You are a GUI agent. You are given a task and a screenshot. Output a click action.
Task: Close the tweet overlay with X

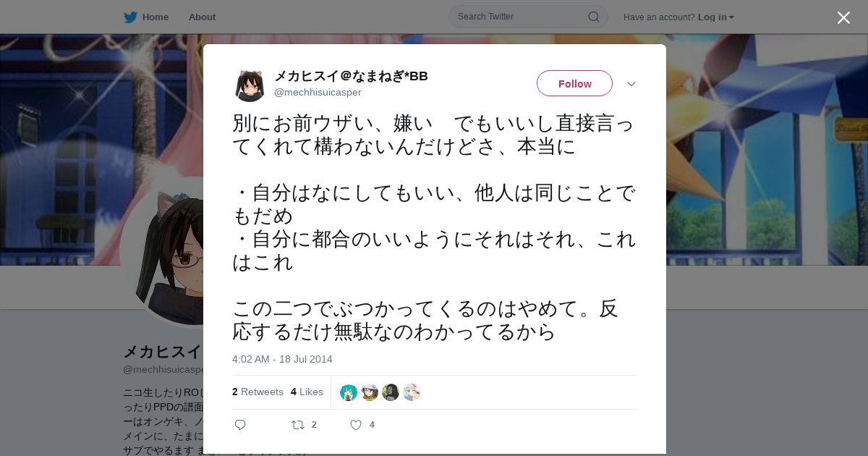coord(843,17)
